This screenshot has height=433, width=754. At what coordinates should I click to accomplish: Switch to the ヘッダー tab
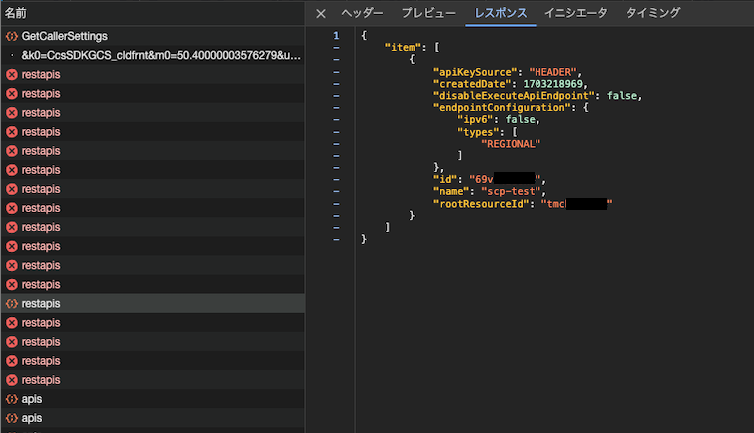(x=363, y=13)
